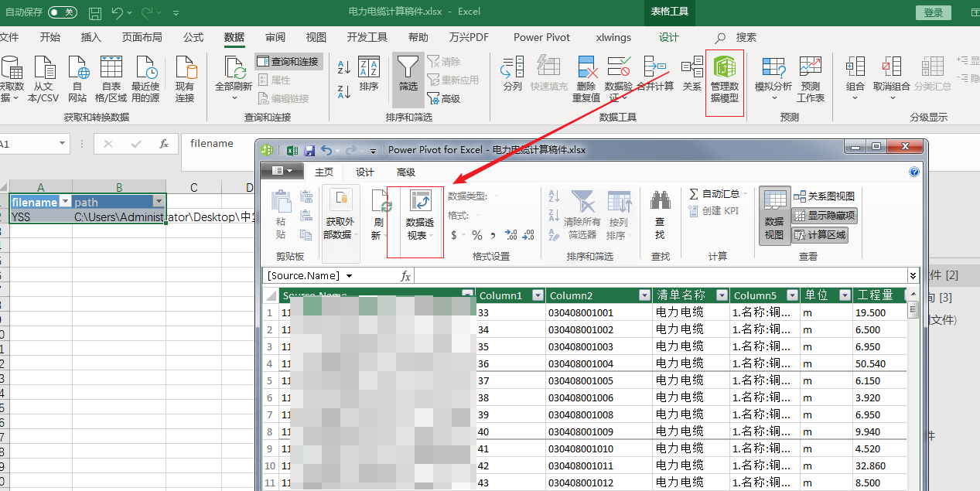Toggle the 查询和连接 pane button

tap(289, 61)
